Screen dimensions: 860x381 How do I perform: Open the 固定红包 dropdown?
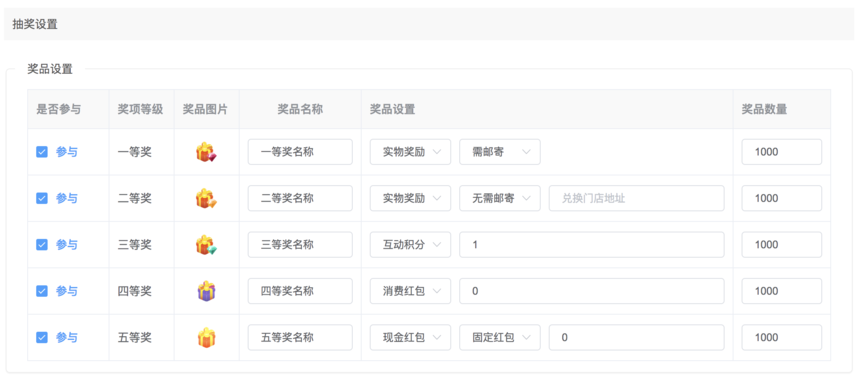coord(500,338)
